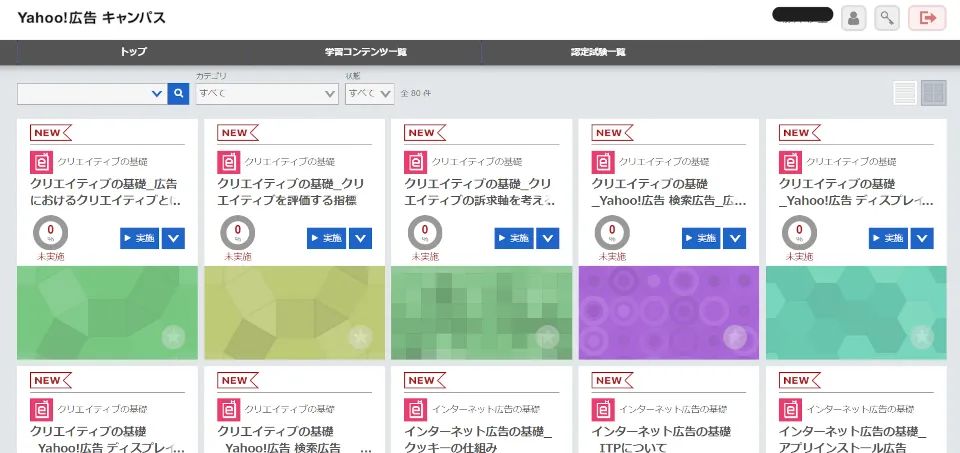Launch 実施 on 訴求軸を考え card
This screenshot has width=960, height=453.
514,238
